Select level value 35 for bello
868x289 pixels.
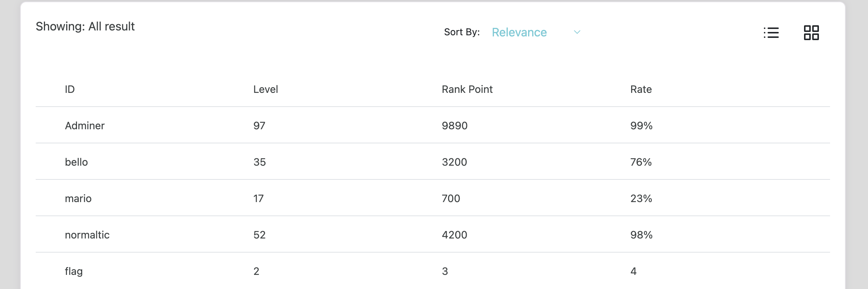click(260, 162)
